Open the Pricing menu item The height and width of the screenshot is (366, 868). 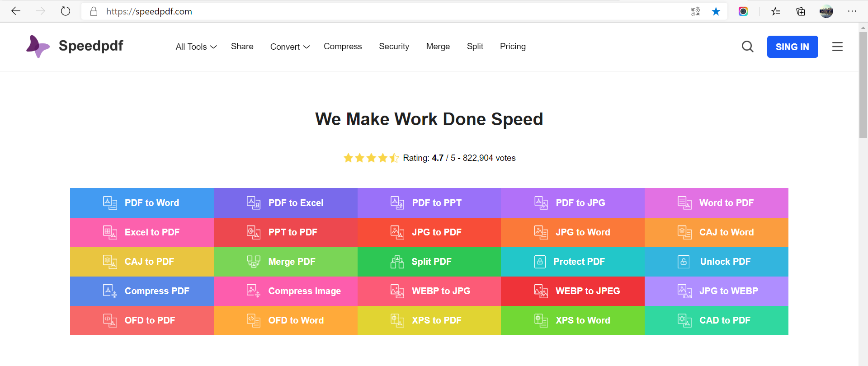click(x=513, y=47)
